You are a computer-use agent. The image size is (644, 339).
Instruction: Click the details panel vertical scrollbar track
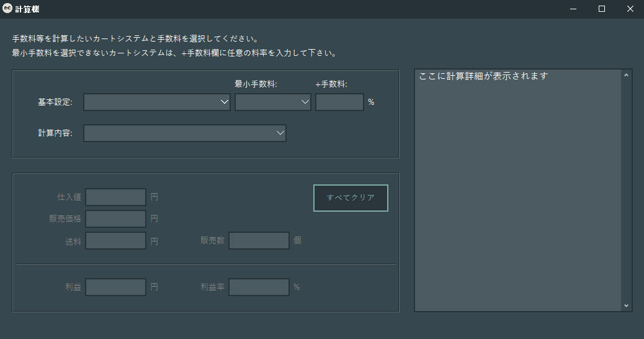(626, 186)
